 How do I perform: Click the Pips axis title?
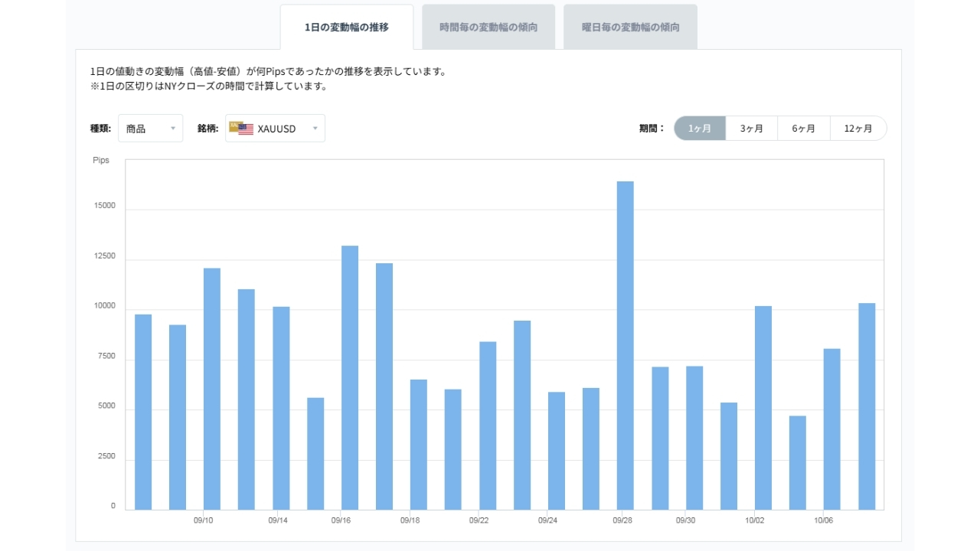pyautogui.click(x=101, y=161)
